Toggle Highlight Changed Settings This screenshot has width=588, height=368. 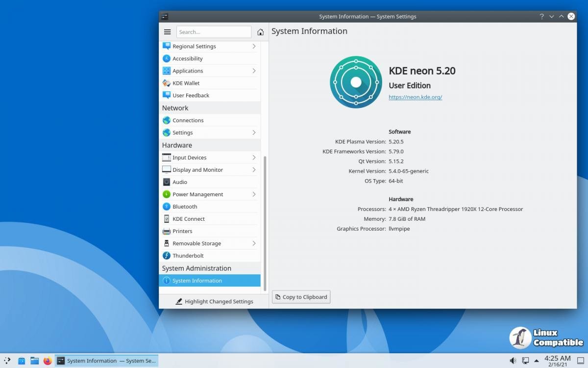pos(214,301)
